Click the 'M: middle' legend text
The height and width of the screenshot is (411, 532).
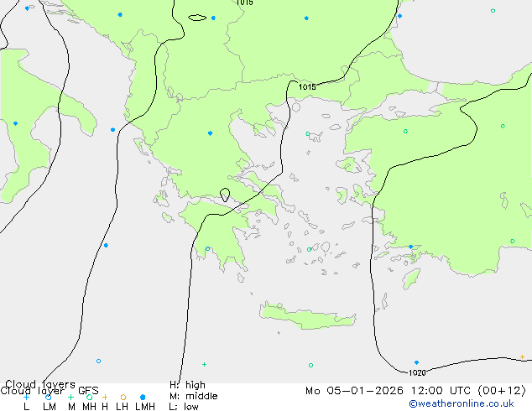193,396
